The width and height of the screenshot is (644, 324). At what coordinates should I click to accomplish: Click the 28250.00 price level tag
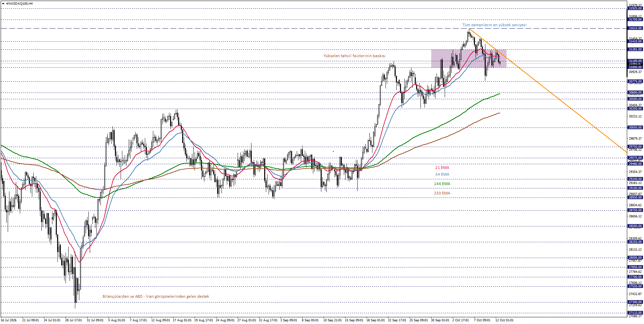click(x=635, y=242)
